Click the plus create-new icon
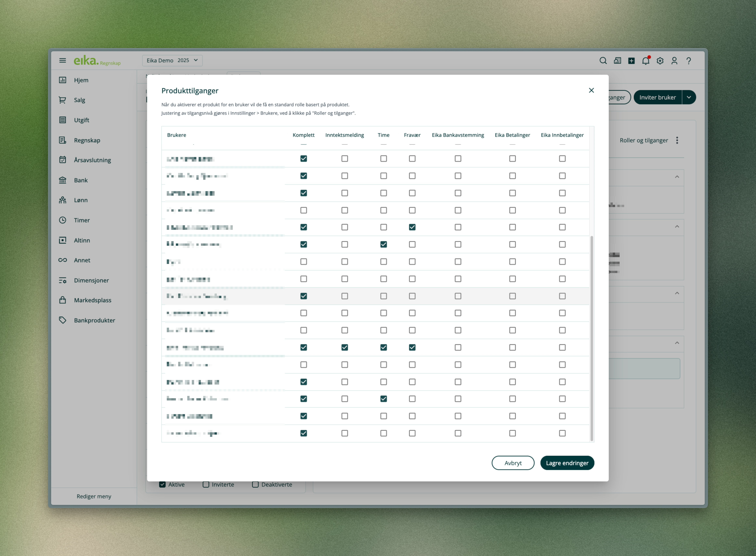This screenshot has height=556, width=756. click(x=631, y=61)
